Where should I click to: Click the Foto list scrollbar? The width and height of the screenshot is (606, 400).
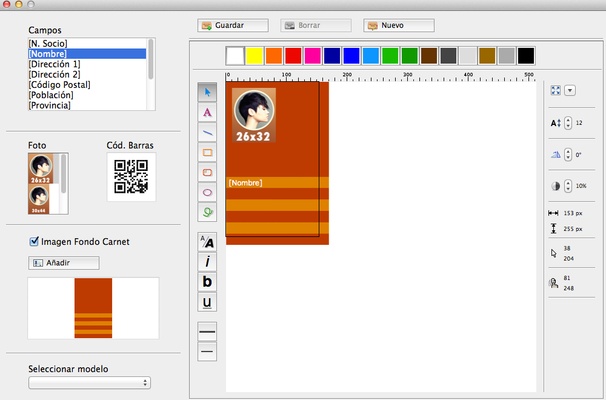tap(63, 173)
